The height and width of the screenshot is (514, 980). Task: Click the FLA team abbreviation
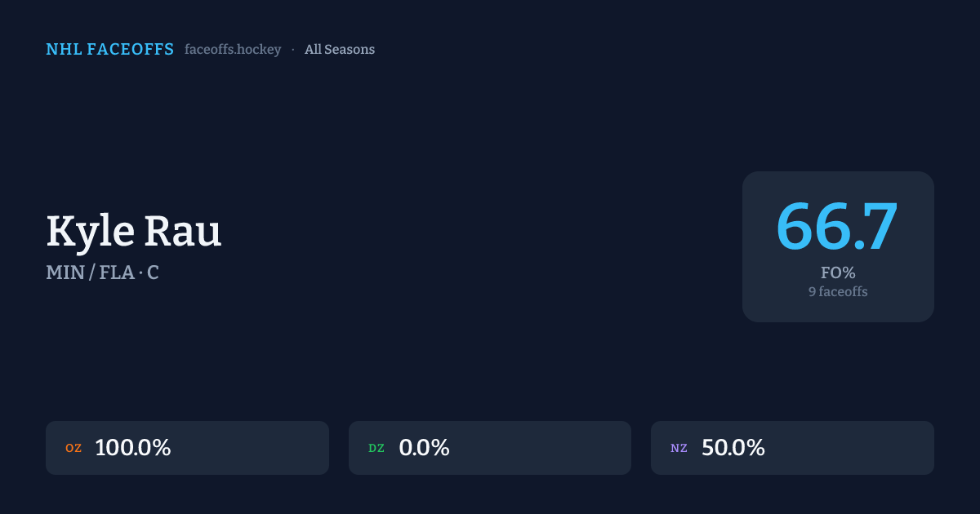point(116,273)
